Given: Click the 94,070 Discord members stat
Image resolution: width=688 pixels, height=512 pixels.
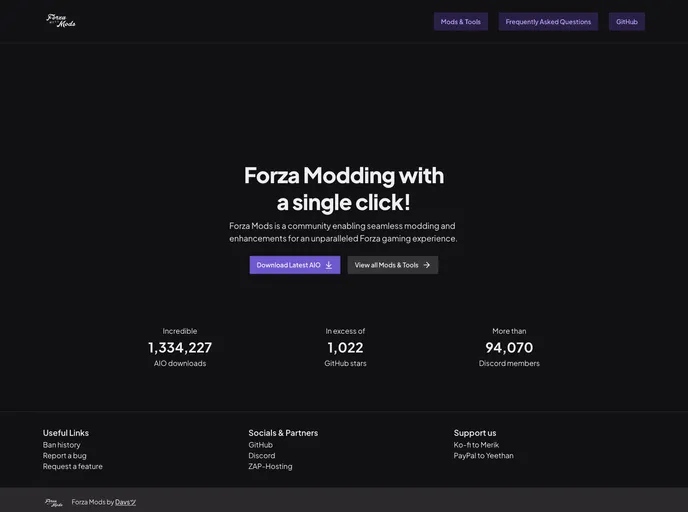Looking at the screenshot, I should [x=509, y=347].
